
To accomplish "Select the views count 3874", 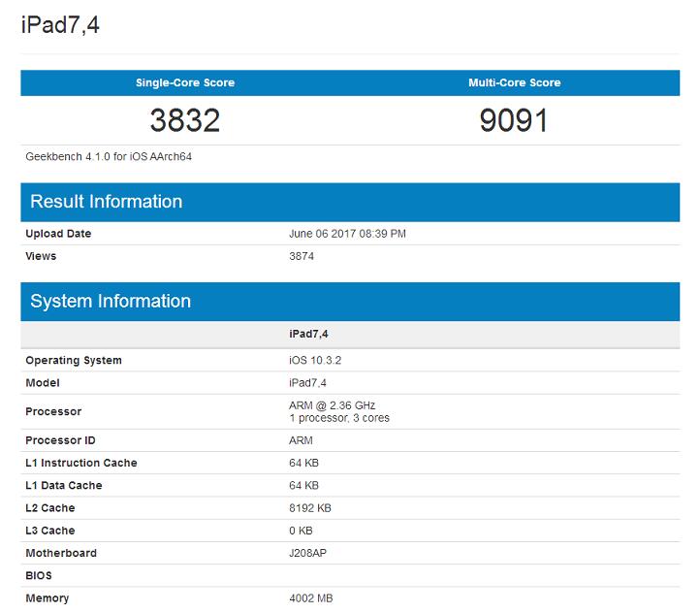I will (x=302, y=256).
